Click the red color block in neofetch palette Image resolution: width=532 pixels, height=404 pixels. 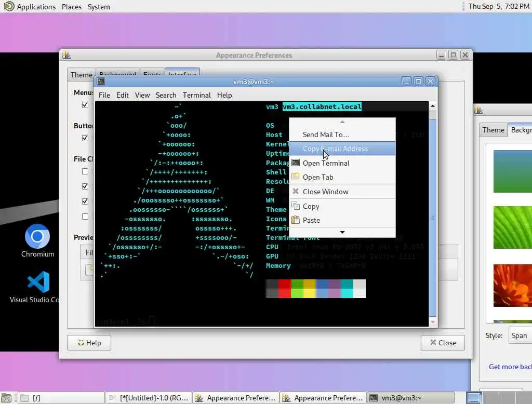pos(284,289)
